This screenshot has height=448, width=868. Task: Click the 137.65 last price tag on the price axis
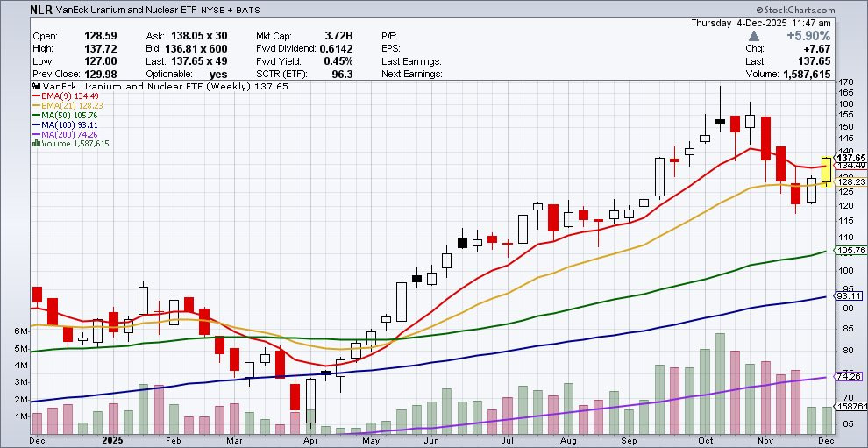coord(852,158)
